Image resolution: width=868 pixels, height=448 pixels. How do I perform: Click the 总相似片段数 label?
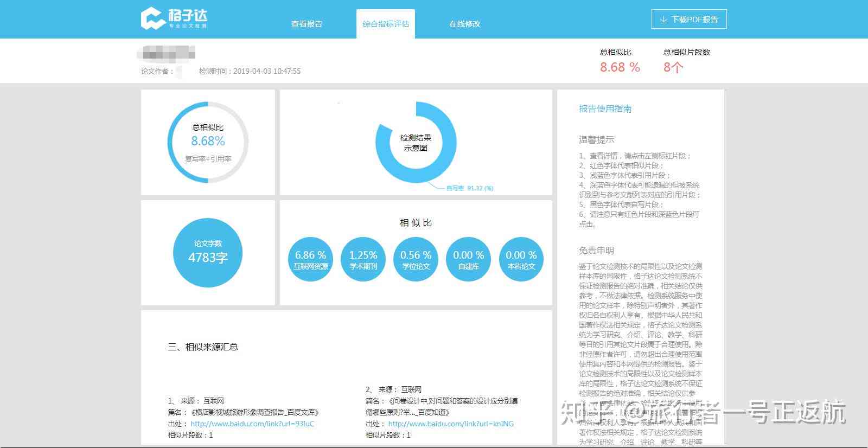686,52
